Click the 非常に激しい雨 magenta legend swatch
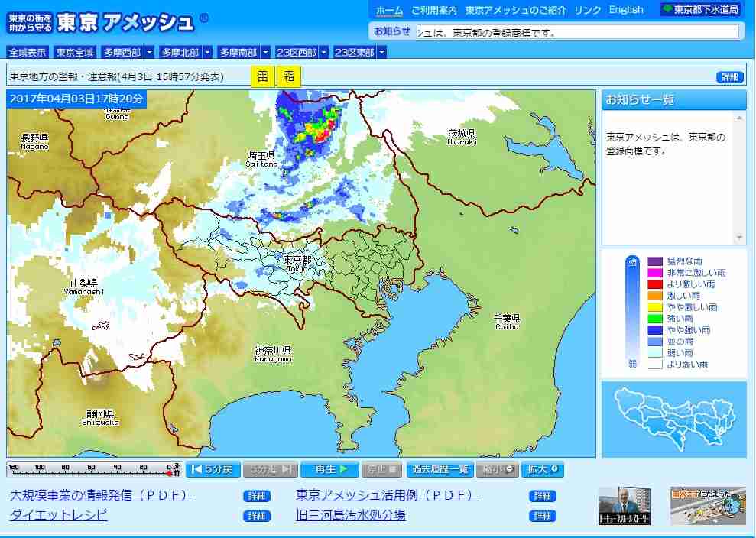This screenshot has height=538, width=756. tap(655, 273)
